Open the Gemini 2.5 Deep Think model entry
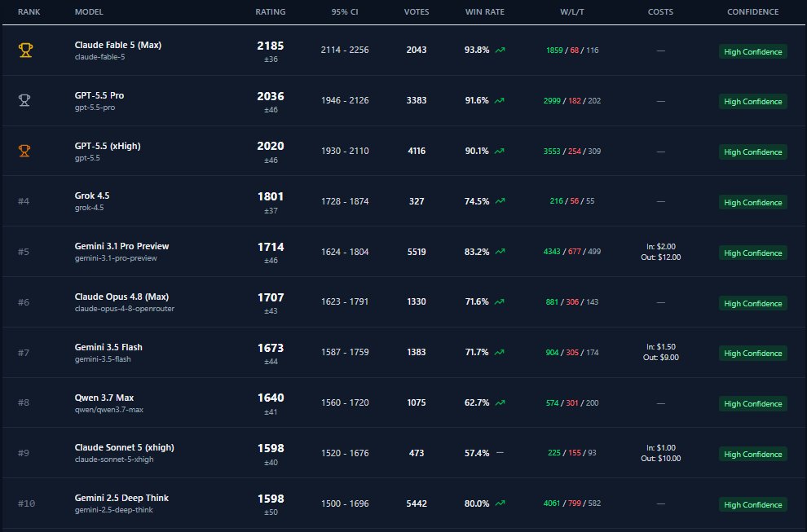This screenshot has width=807, height=532. tap(121, 498)
